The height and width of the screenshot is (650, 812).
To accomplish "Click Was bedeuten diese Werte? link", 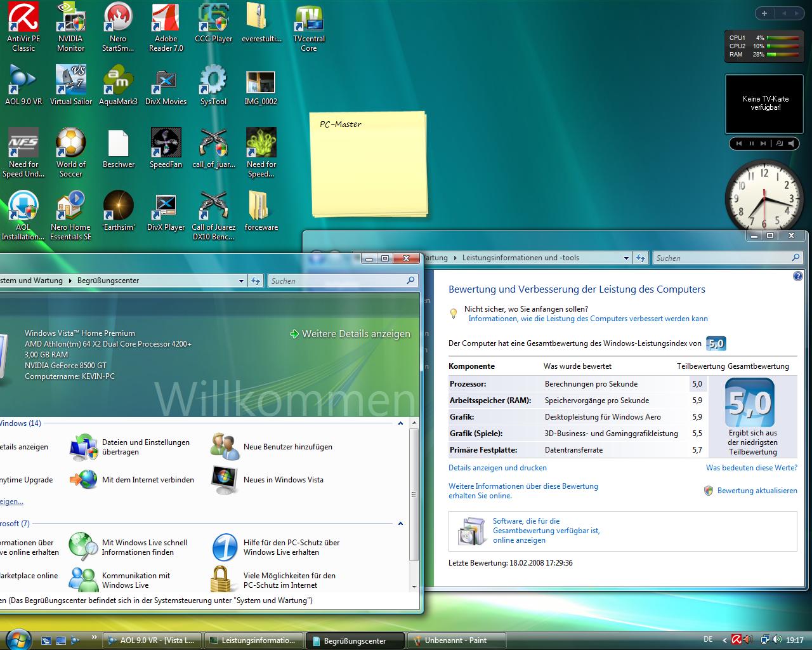I will pyautogui.click(x=752, y=468).
